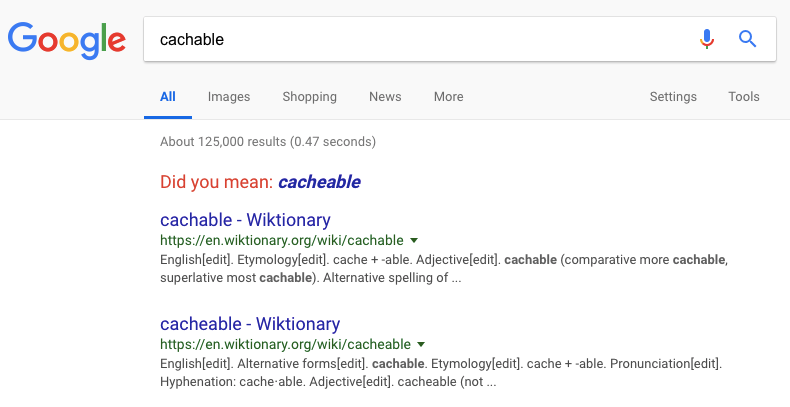Viewport: 790px width, 407px height.
Task: Click the Google logo
Action: point(67,40)
